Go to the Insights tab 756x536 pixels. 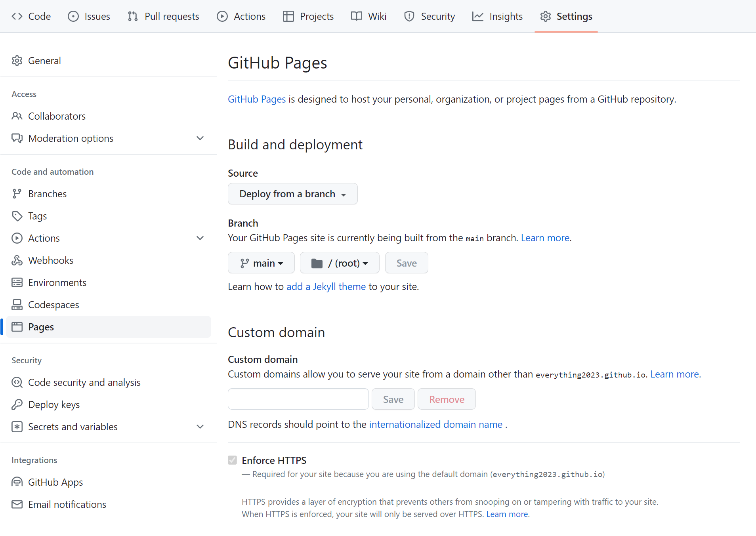(498, 16)
